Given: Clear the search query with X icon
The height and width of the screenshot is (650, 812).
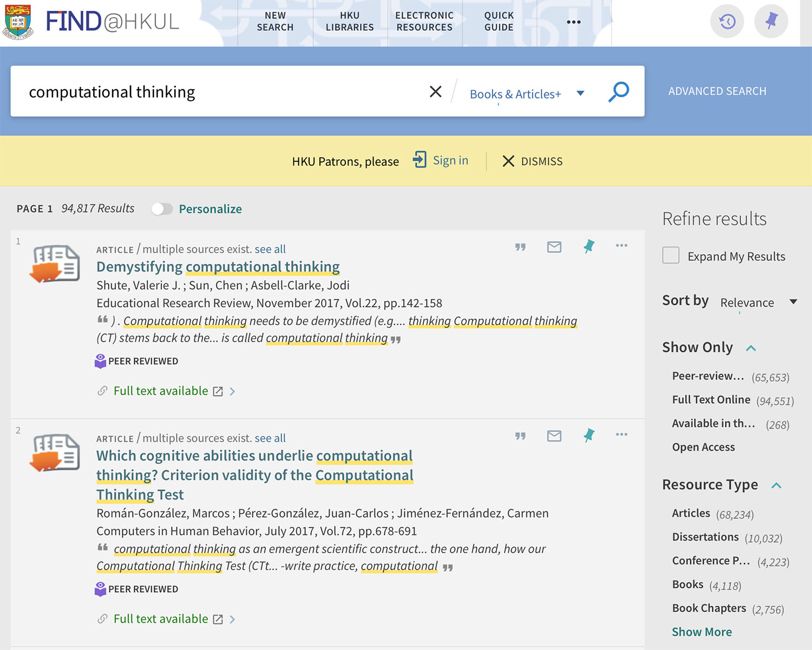Looking at the screenshot, I should (x=436, y=91).
